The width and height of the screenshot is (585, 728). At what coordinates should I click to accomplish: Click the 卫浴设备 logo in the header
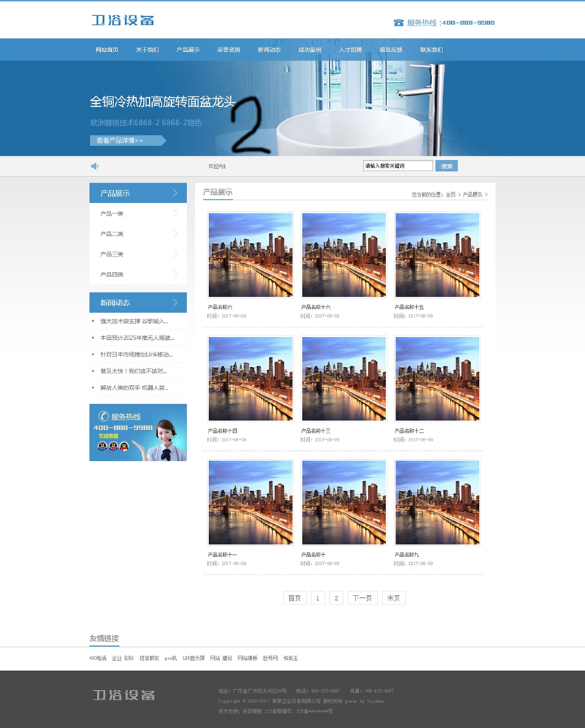pos(123,20)
